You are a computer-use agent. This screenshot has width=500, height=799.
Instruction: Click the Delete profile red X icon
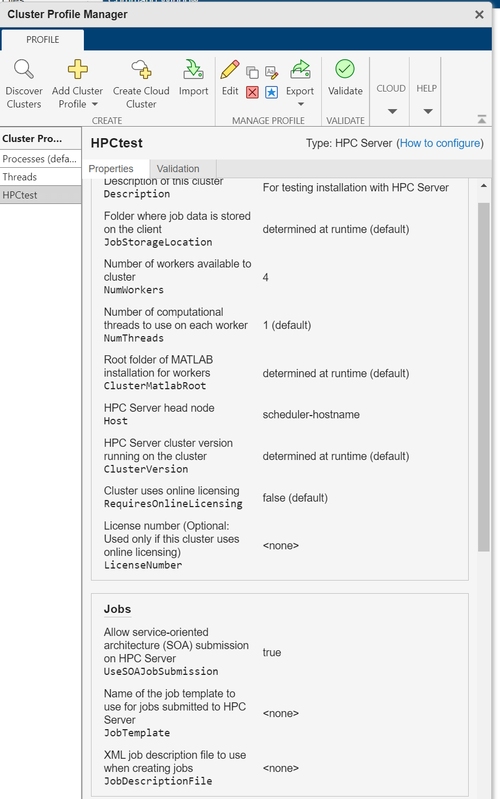tap(252, 92)
